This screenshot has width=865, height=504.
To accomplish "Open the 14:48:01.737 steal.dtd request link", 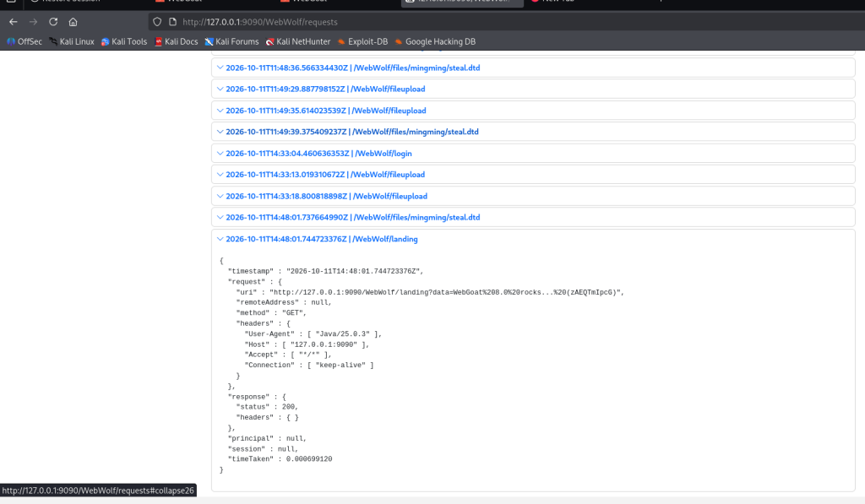I will click(353, 217).
